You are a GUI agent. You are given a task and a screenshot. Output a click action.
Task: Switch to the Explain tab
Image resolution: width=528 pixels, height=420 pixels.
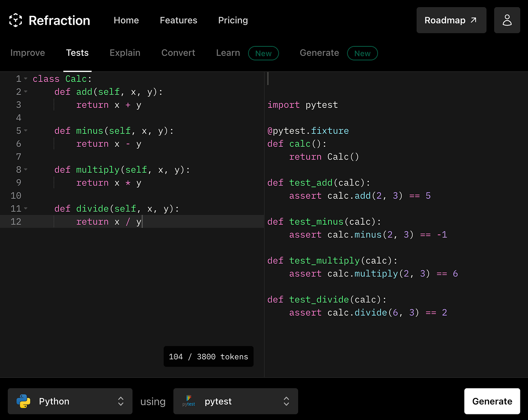[125, 53]
